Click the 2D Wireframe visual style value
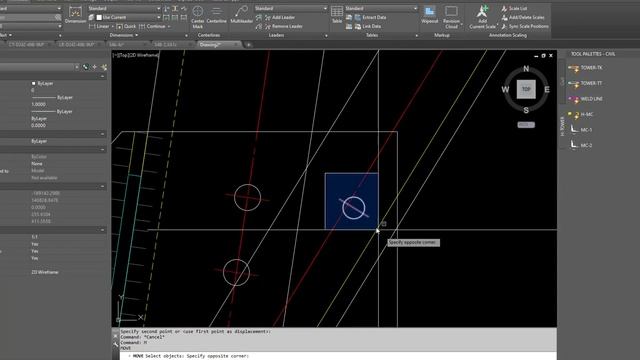This screenshot has height=360, width=640. point(45,272)
